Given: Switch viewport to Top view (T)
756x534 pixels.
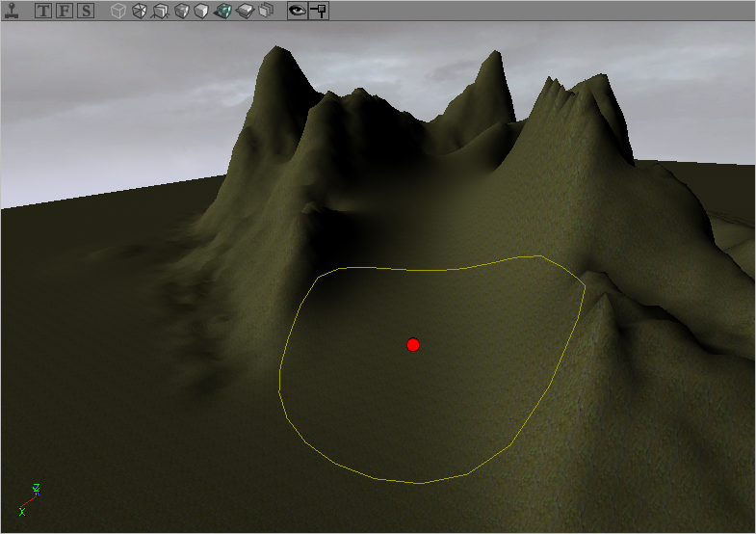Looking at the screenshot, I should pyautogui.click(x=43, y=11).
